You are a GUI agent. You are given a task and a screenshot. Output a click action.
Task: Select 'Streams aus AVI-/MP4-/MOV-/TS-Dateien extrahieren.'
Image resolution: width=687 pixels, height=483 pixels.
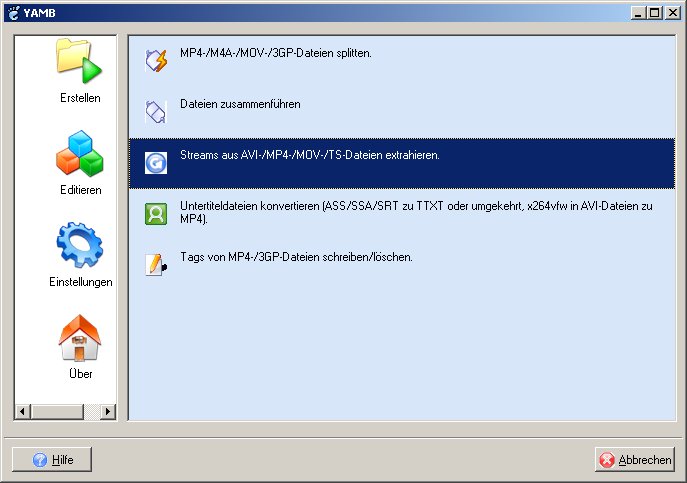coord(402,163)
